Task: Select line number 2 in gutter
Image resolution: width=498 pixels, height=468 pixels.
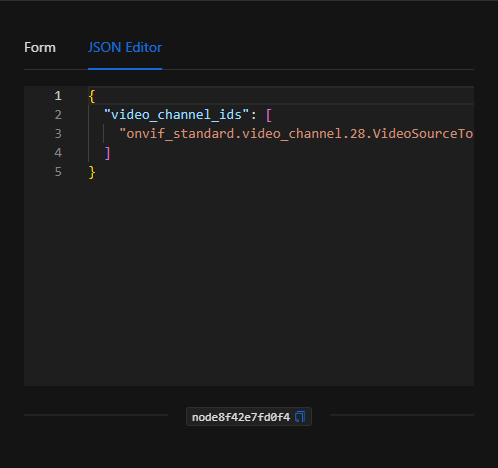Action: click(58, 115)
